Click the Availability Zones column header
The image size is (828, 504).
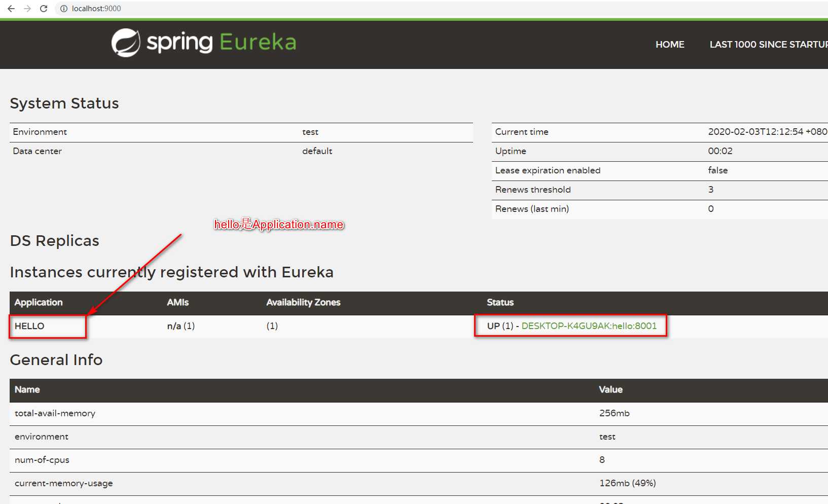tap(303, 302)
